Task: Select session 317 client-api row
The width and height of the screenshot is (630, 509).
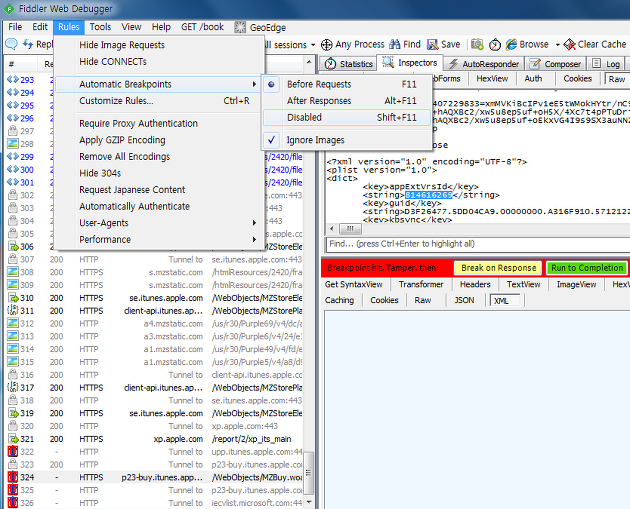Action: [155, 387]
